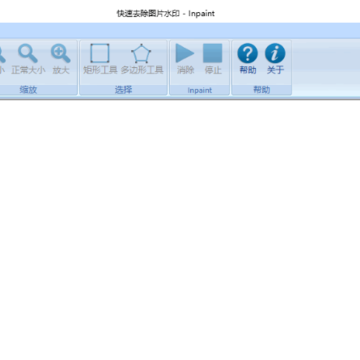360x360 pixels.
Task: Click the partially visible zoom-out magnifier icon
Action: 2,53
